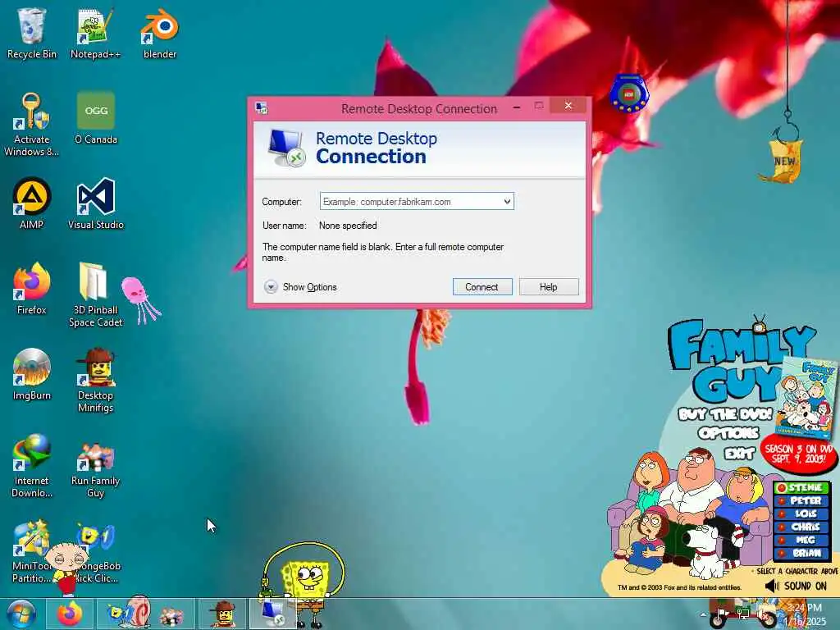Click the blue LEGO gadget on desktop
The width and height of the screenshot is (840, 630).
coord(629,94)
